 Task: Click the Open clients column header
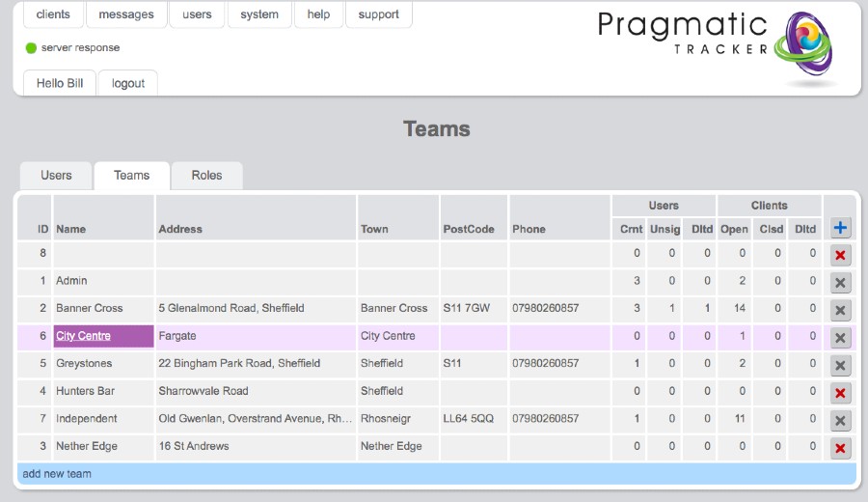pyautogui.click(x=734, y=229)
